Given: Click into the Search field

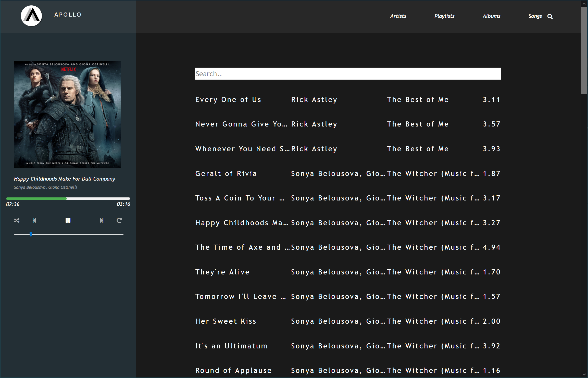Looking at the screenshot, I should point(348,74).
